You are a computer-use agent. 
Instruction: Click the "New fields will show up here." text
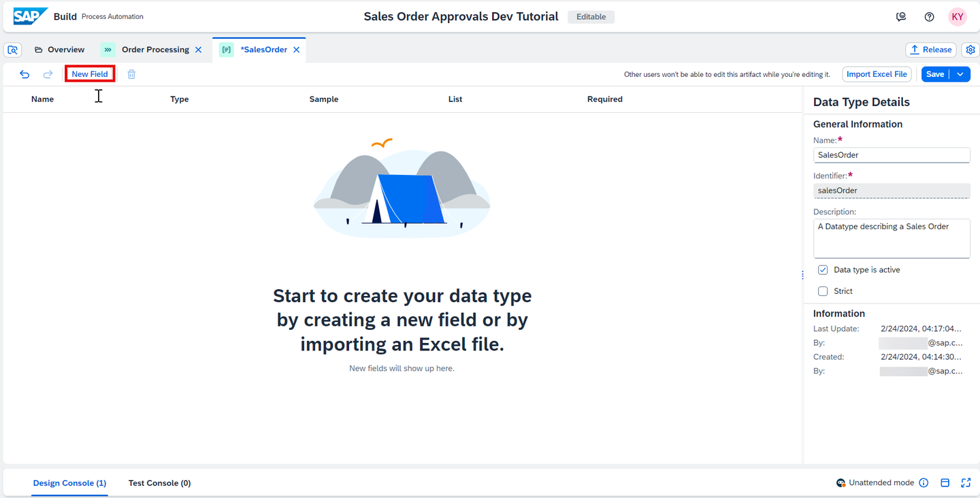tap(402, 369)
